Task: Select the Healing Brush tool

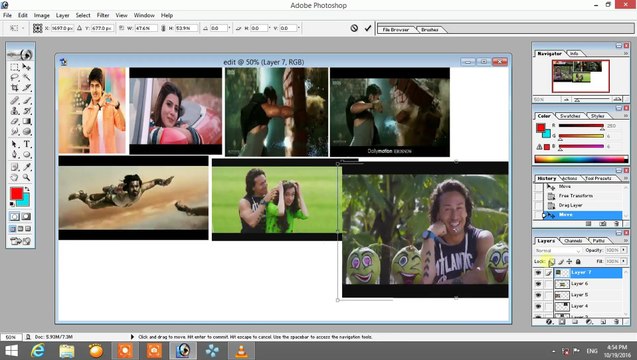Action: pos(15,100)
